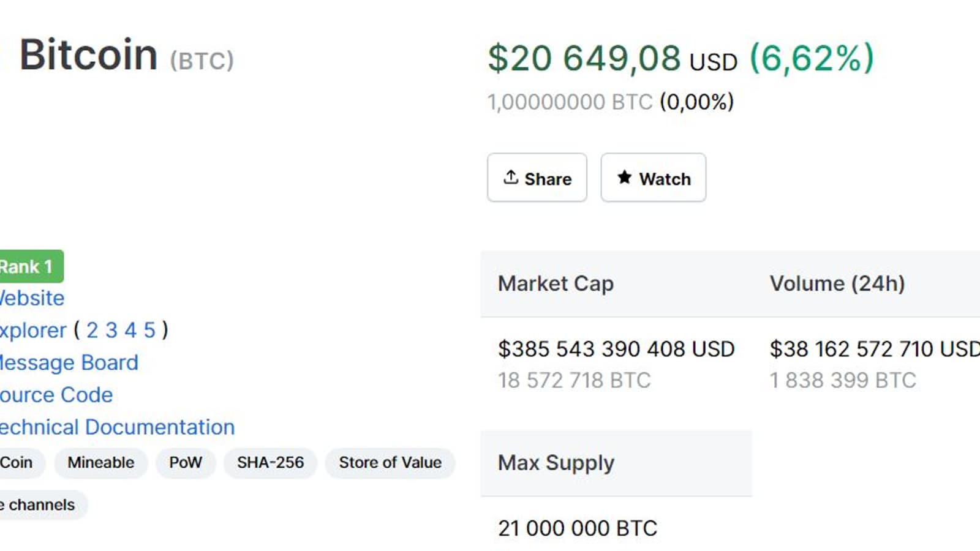Select the PoW tag
Image resolution: width=980 pixels, height=551 pixels.
(185, 463)
